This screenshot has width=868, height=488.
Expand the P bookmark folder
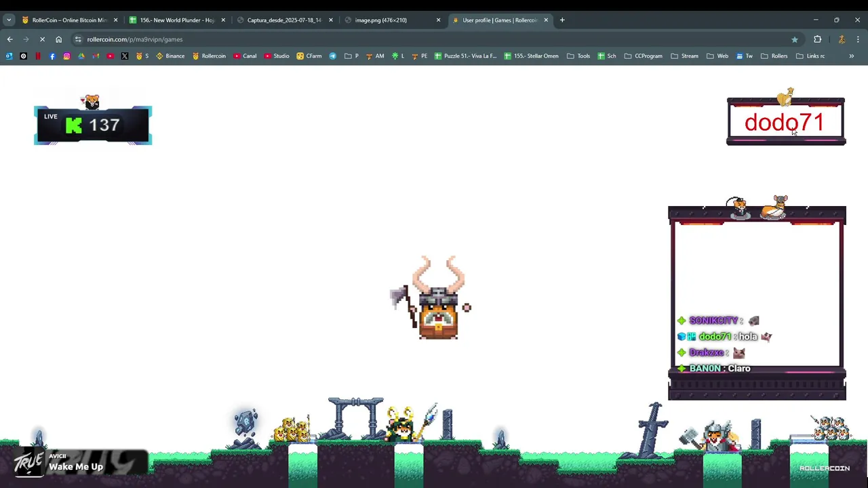coord(352,56)
